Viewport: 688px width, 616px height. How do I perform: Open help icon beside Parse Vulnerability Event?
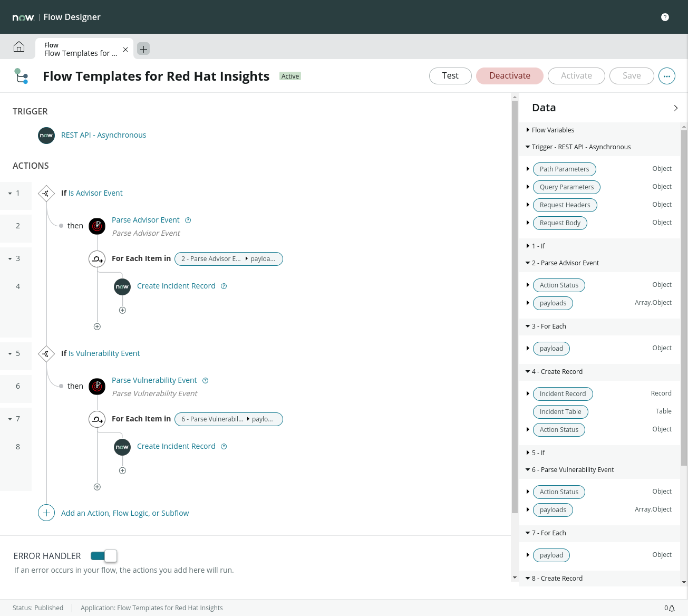(206, 381)
